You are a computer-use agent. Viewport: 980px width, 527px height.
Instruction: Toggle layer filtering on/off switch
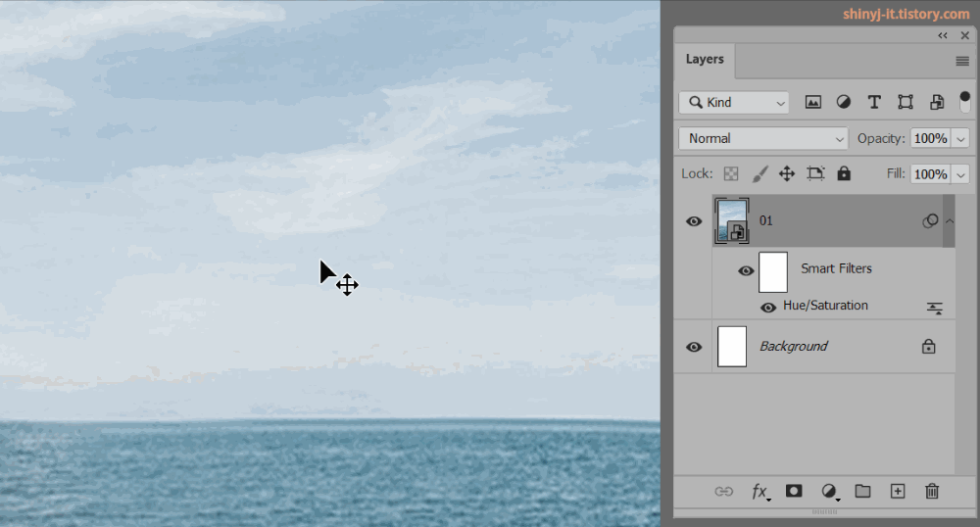(x=965, y=102)
